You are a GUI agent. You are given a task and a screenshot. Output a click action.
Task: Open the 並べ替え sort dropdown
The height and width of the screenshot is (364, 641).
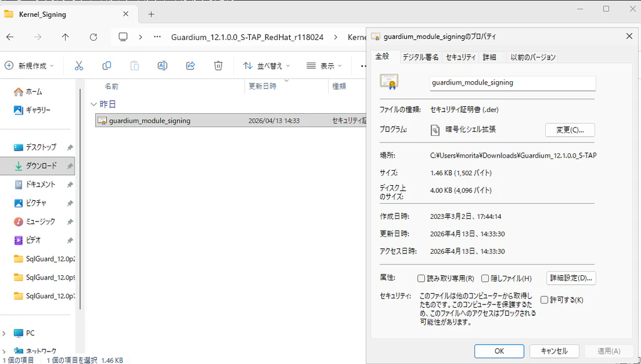(267, 66)
